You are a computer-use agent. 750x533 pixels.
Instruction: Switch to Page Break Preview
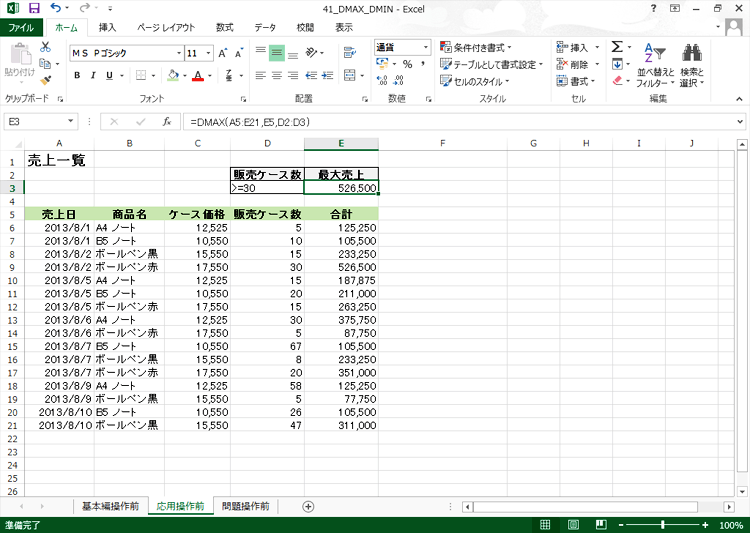click(601, 525)
